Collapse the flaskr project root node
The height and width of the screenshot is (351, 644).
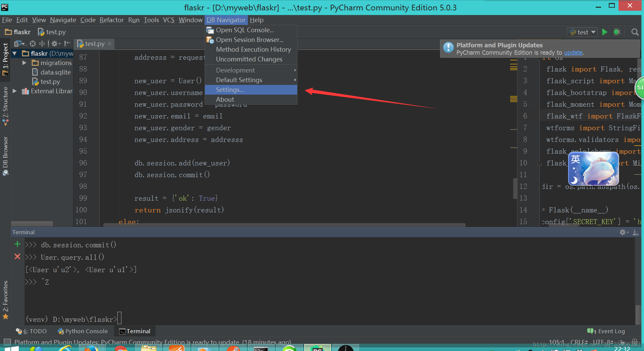click(15, 53)
